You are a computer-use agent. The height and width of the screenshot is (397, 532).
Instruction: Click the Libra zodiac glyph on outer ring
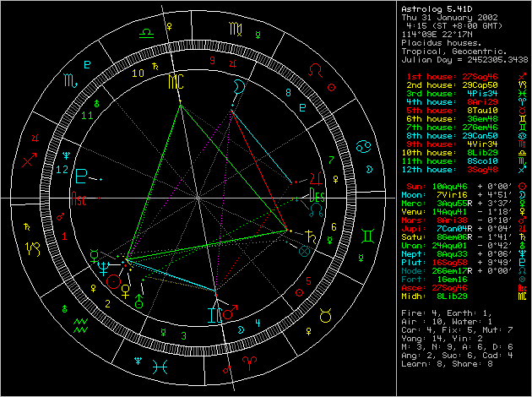(147, 33)
